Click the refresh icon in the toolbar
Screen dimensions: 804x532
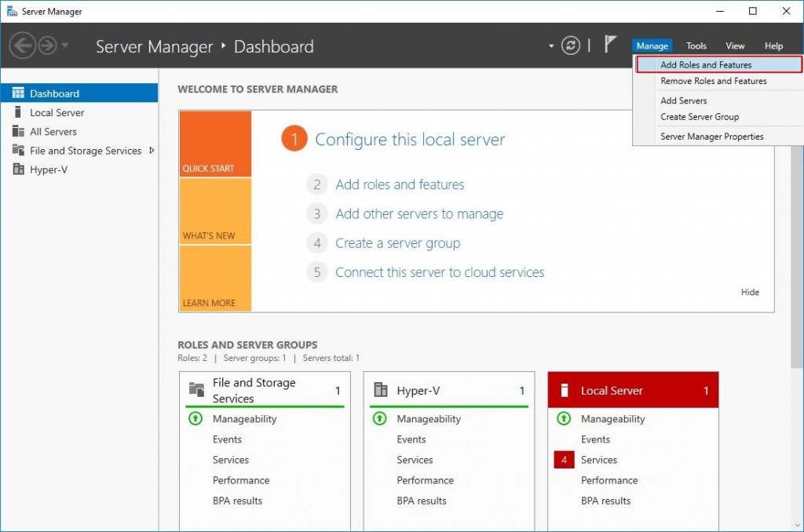click(572, 45)
